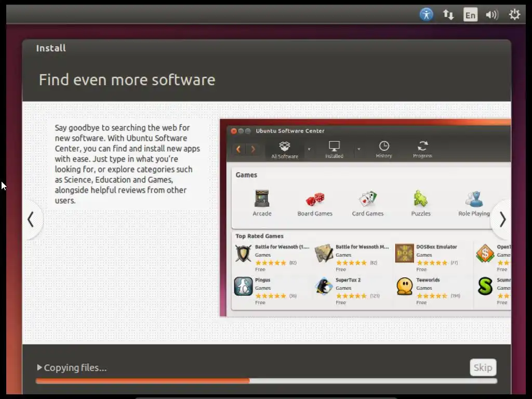Open the All Software dropdown arrow

point(309,149)
